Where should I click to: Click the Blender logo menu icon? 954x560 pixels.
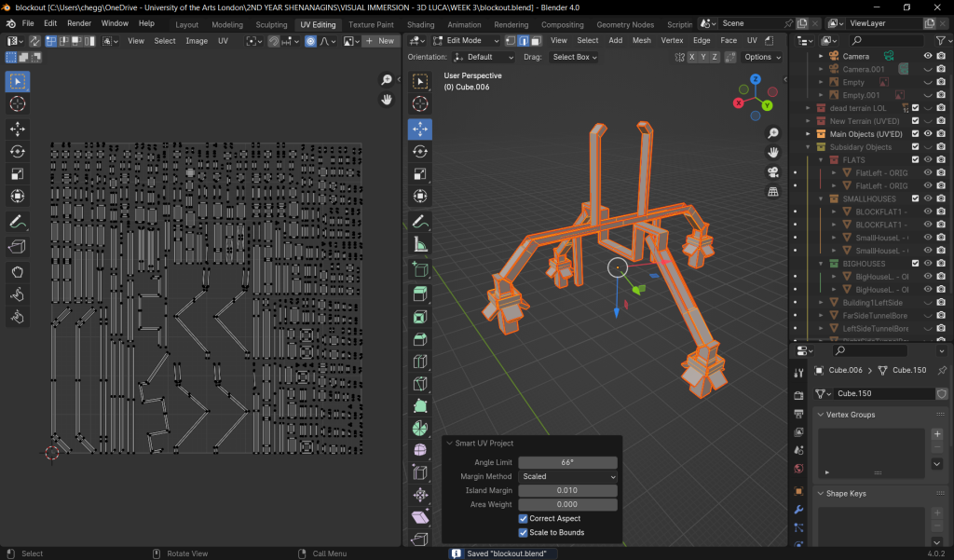coord(10,23)
